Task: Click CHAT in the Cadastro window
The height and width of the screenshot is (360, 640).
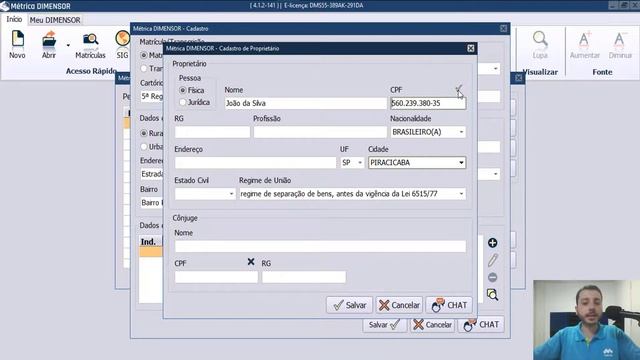Action: 481,324
